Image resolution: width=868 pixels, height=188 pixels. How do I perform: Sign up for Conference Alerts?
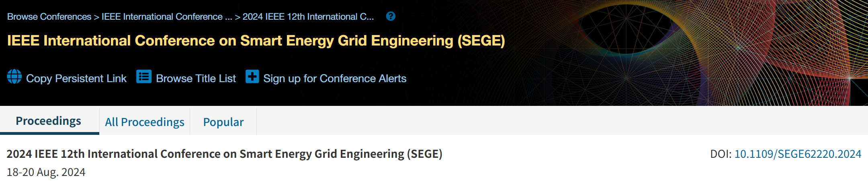335,79
